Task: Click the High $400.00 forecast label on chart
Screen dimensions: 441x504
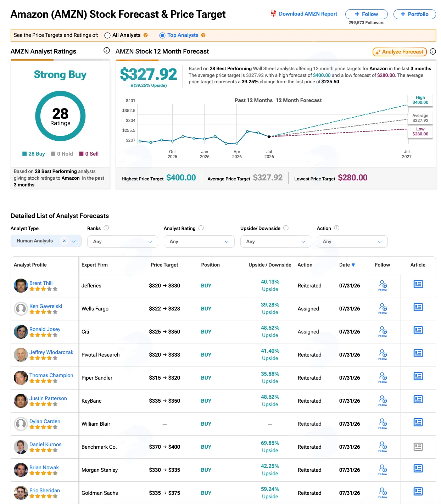Action: click(420, 100)
